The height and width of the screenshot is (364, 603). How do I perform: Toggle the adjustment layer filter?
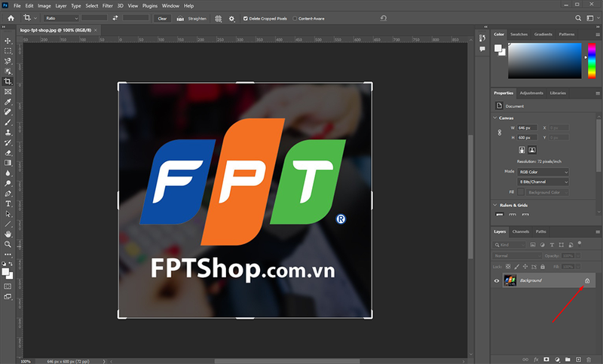click(x=542, y=244)
